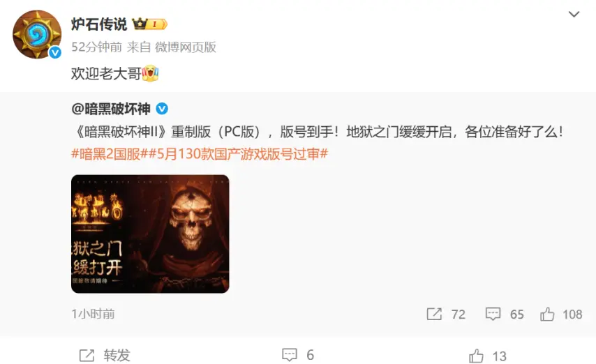Expand the post options chevron menu

(574, 15)
